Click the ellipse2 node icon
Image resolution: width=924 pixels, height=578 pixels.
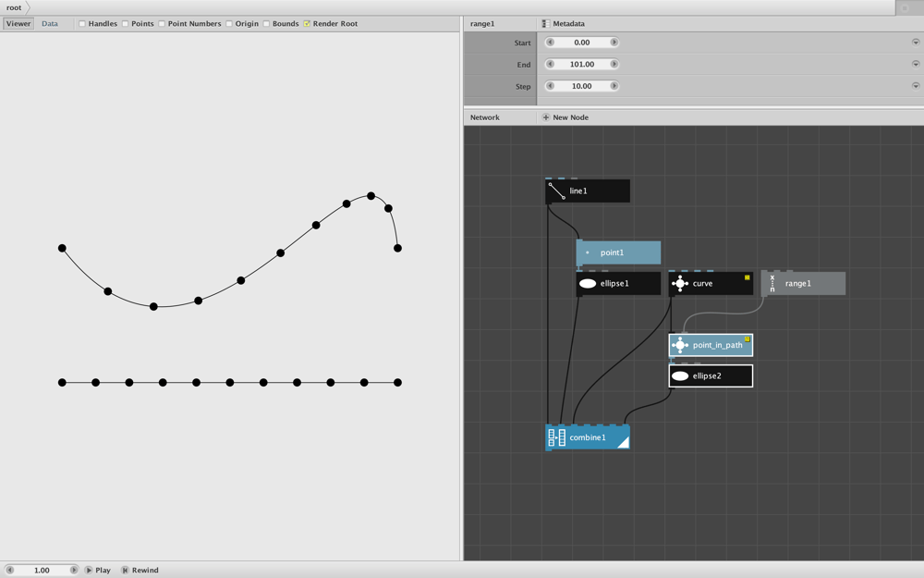[x=679, y=376]
